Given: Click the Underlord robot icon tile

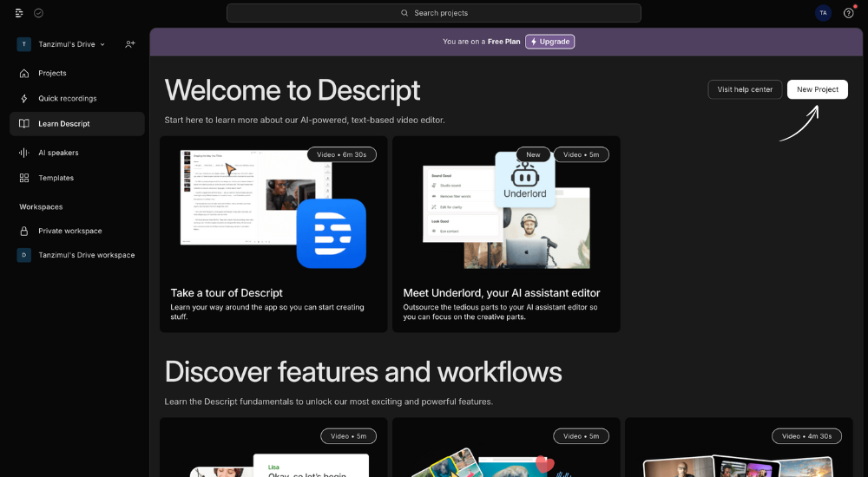Looking at the screenshot, I should pyautogui.click(x=525, y=180).
